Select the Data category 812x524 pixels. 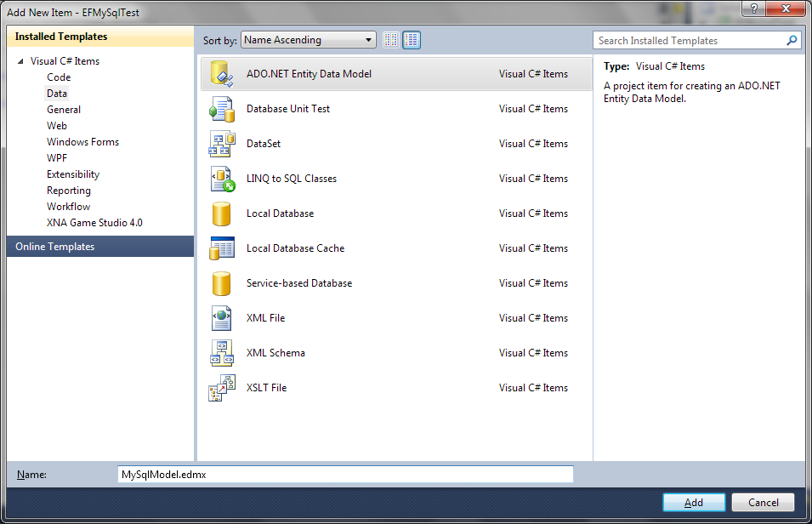[x=57, y=94]
